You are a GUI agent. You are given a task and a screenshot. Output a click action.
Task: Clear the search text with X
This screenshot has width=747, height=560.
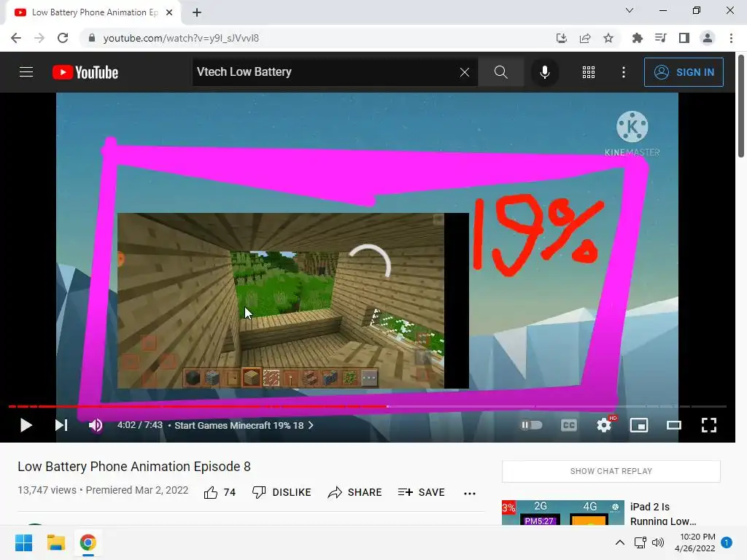(x=465, y=72)
